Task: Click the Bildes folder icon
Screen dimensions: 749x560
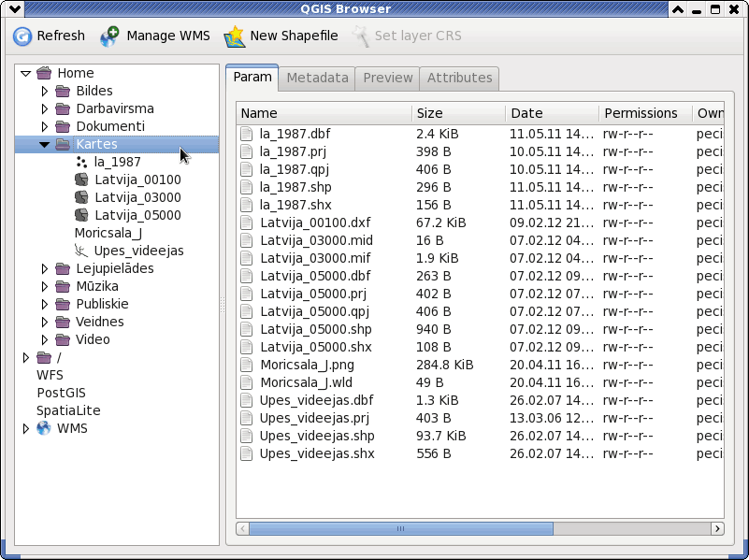Action: (63, 91)
